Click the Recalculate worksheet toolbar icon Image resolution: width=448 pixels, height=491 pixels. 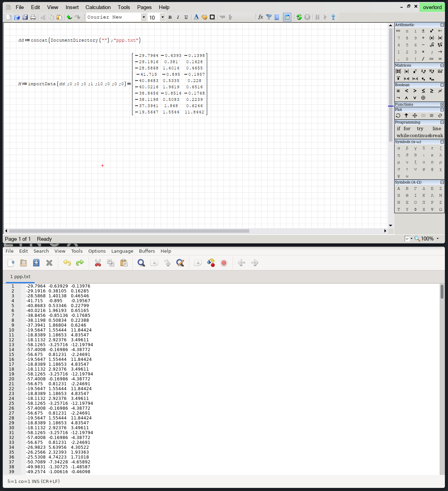coord(299,17)
